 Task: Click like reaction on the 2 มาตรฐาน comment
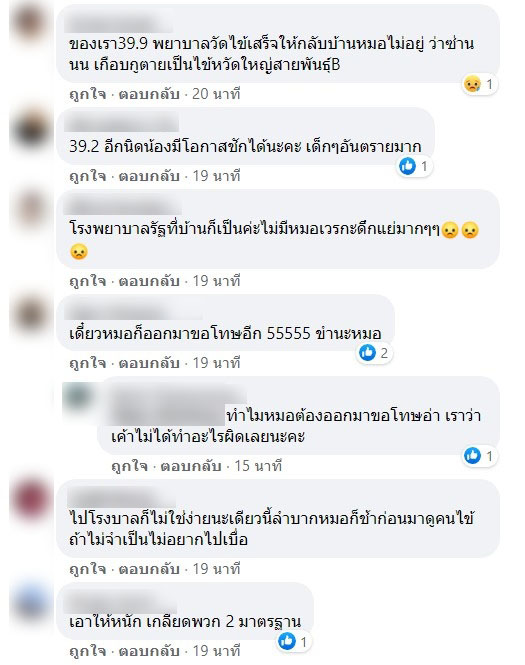click(287, 641)
